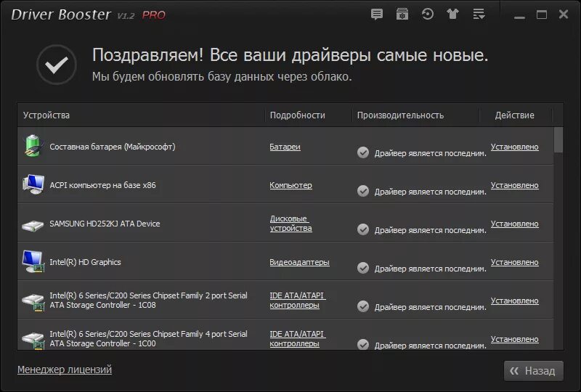Screen dimensions: 581x392
Task: Click the ACPI computer monitor icon
Action: 33,184
